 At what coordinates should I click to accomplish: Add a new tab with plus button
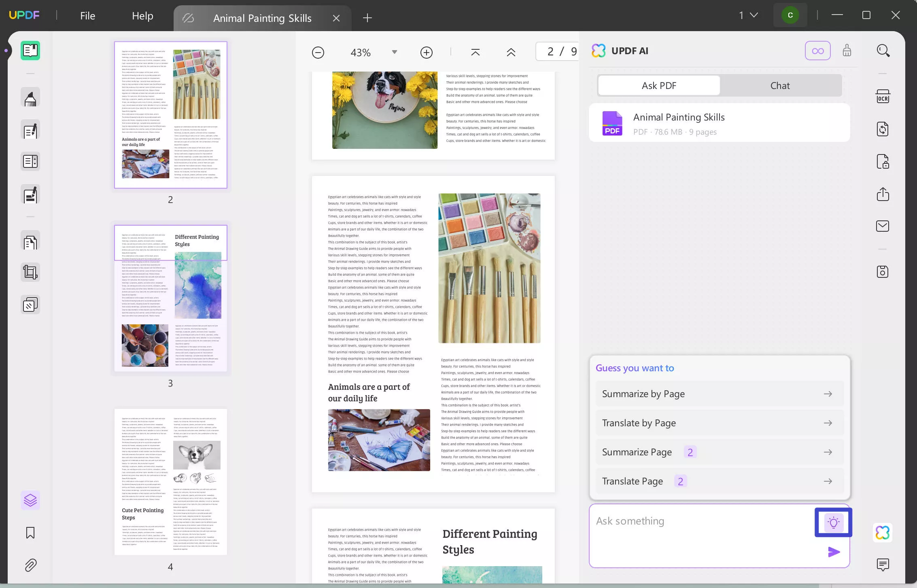point(367,18)
